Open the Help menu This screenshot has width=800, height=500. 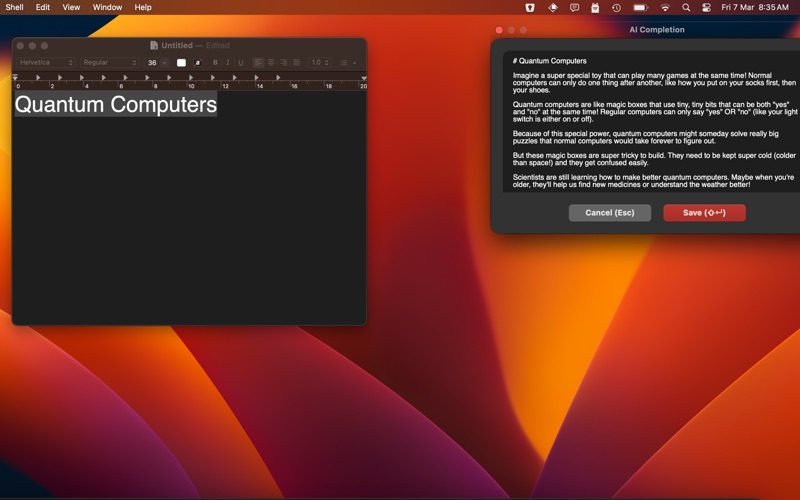coord(143,8)
